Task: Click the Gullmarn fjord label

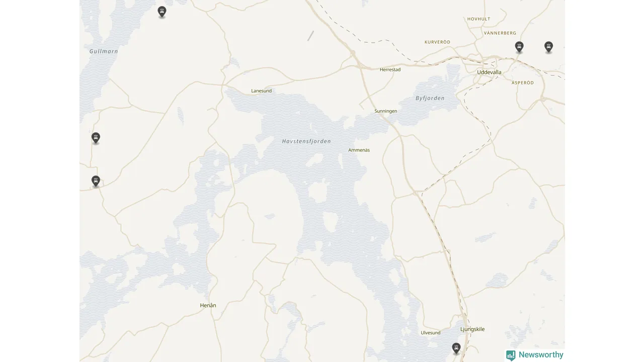Action: [104, 51]
